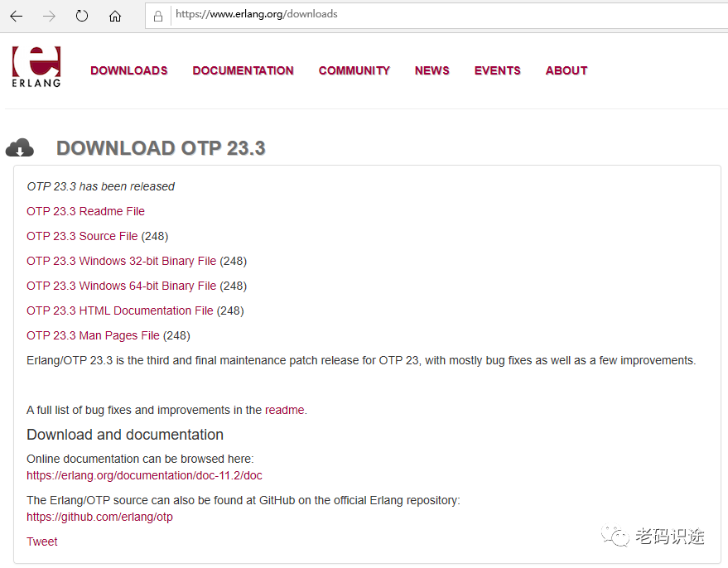Download OTP 23.3 Windows 32-bit Binary File
The width and height of the screenshot is (728, 568).
pyautogui.click(x=121, y=261)
